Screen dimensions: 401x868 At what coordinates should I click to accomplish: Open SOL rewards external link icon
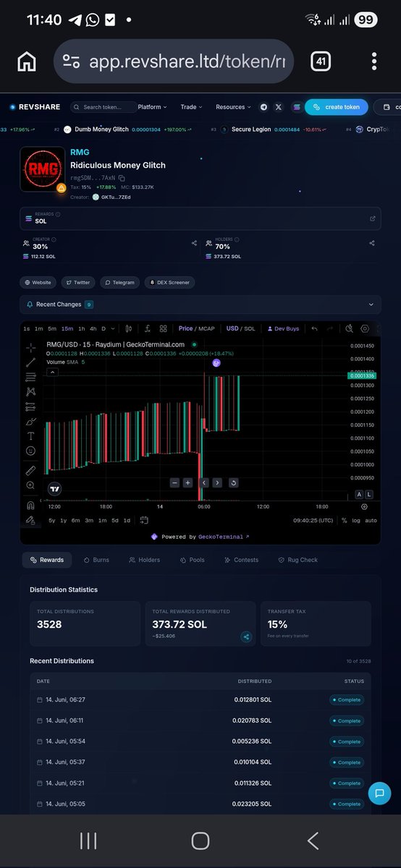click(373, 218)
